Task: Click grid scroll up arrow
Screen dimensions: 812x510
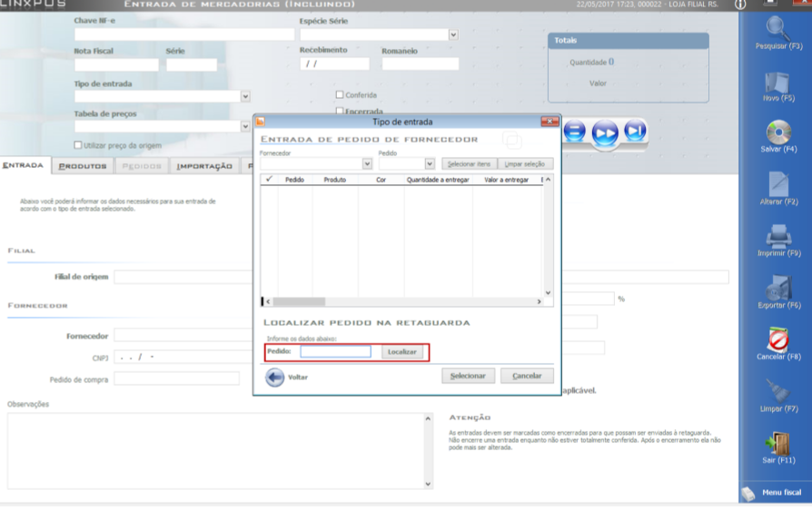Action: pyautogui.click(x=548, y=180)
